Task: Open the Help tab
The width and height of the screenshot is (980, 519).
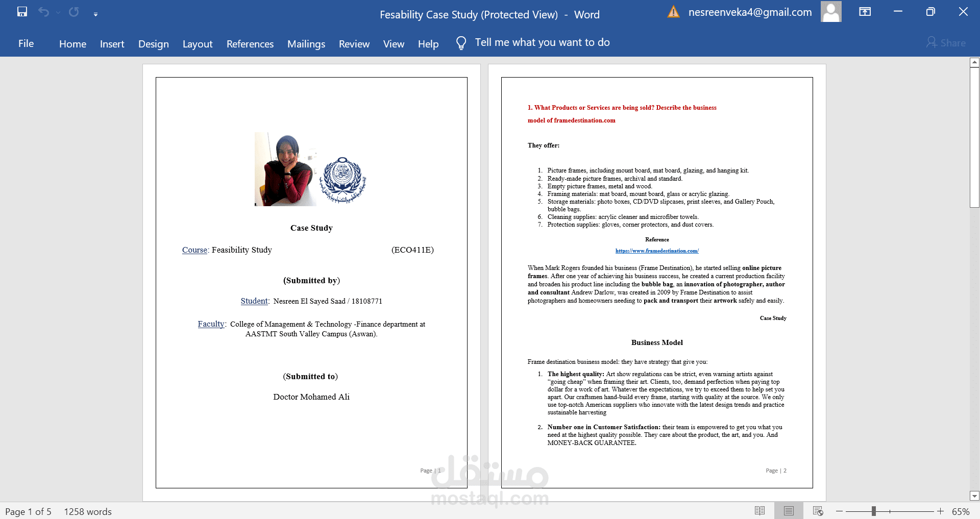Action: pos(428,44)
